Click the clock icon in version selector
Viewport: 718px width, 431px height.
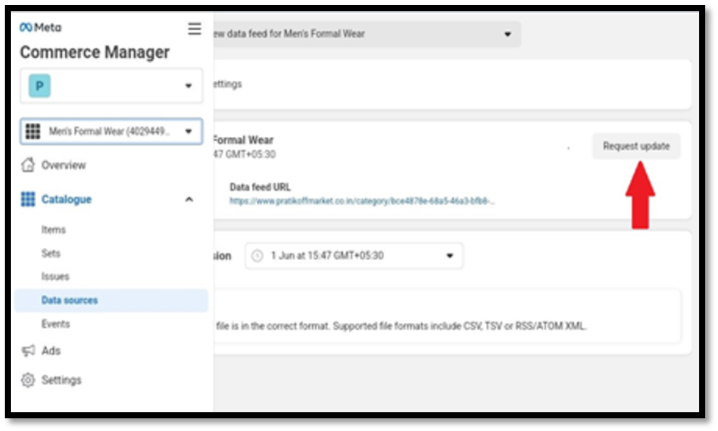258,256
